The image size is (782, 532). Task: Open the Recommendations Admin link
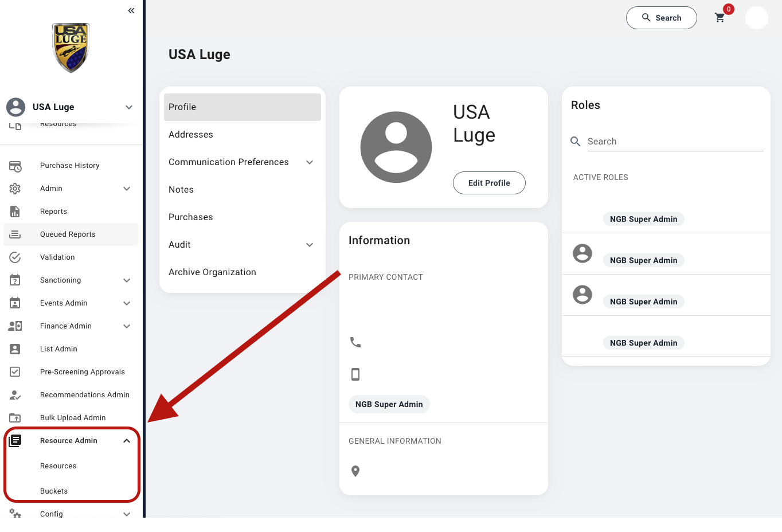click(x=85, y=395)
